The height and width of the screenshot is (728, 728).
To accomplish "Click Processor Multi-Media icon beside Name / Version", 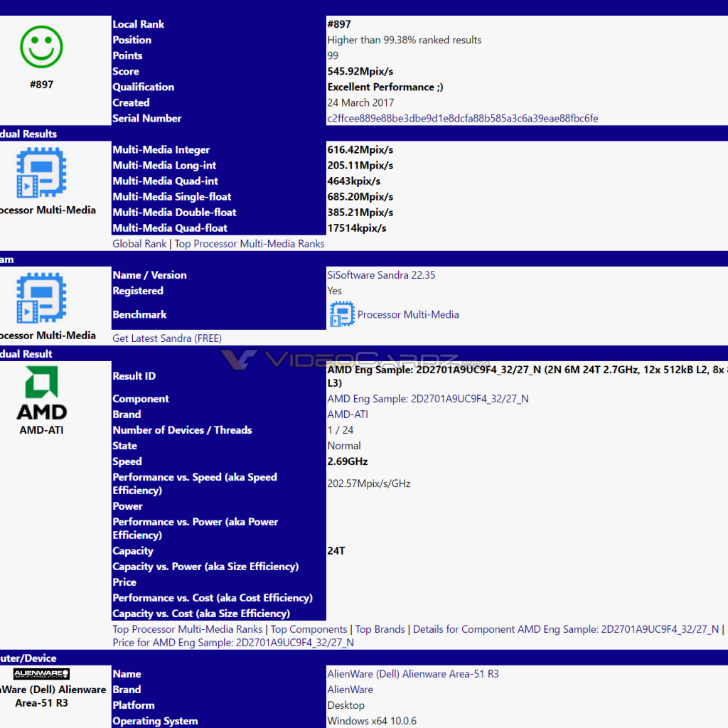I will (x=41, y=298).
